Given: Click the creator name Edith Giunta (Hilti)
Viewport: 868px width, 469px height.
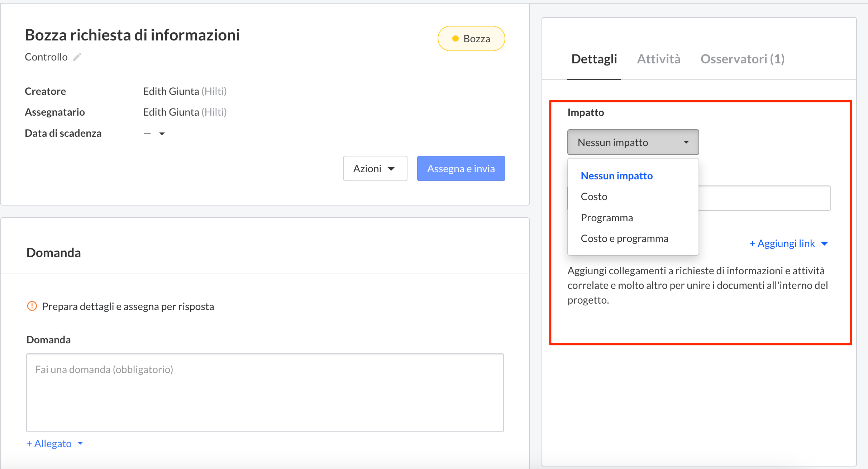Looking at the screenshot, I should (185, 91).
